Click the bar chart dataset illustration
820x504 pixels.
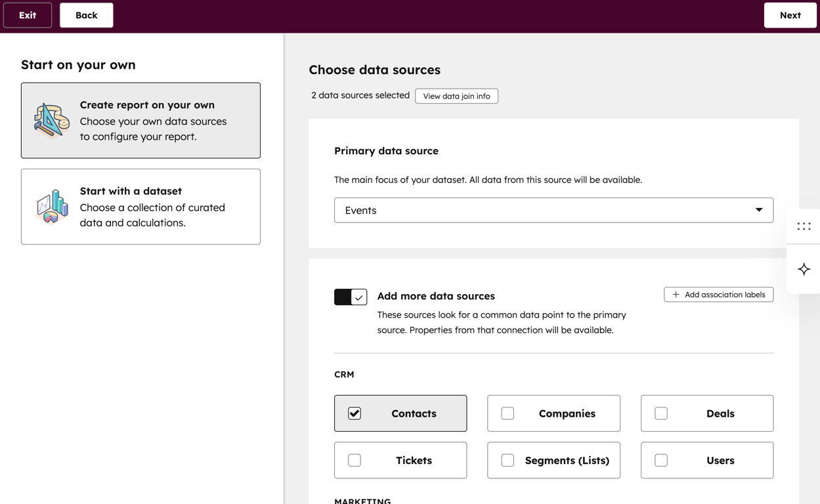tap(51, 207)
